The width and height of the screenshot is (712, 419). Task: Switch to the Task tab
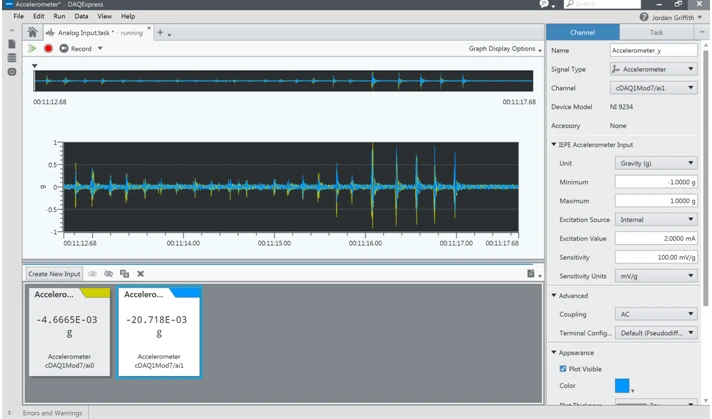(x=658, y=33)
